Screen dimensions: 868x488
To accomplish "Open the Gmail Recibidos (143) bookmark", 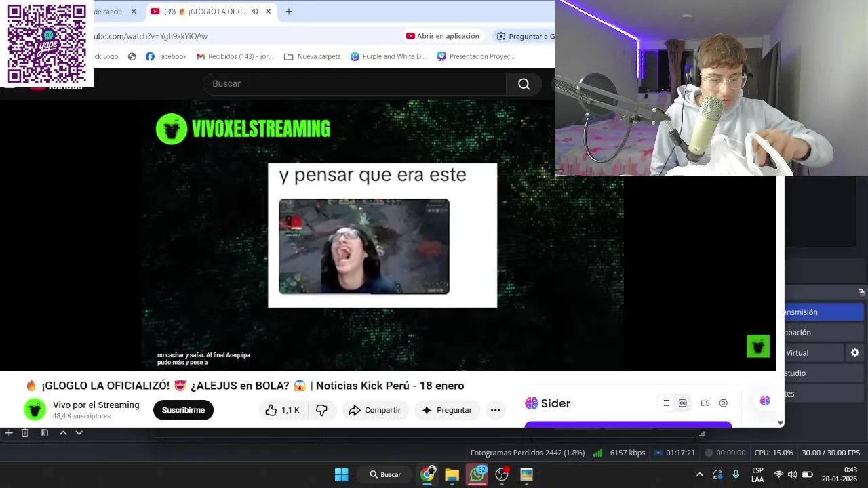I will (x=235, y=56).
